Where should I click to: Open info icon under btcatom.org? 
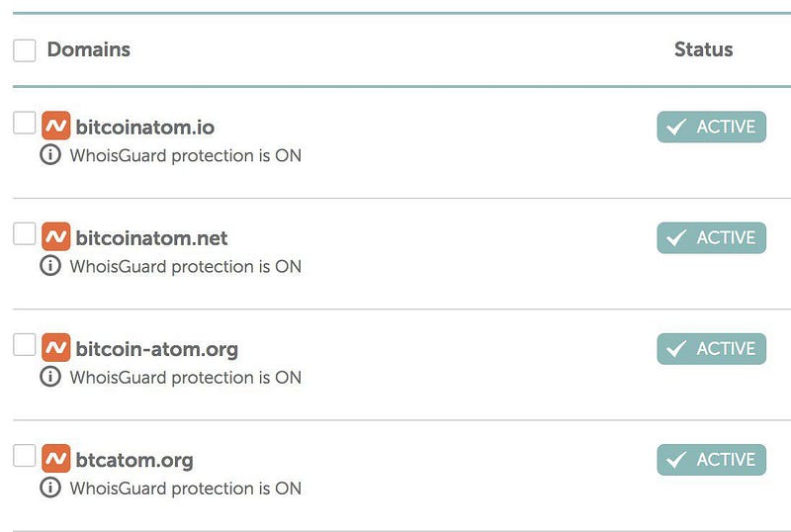50,488
